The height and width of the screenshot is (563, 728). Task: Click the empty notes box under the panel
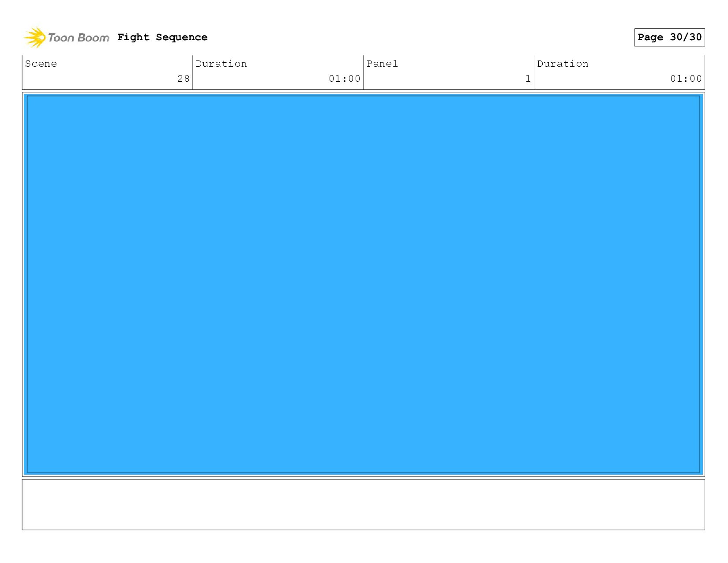tap(363, 504)
